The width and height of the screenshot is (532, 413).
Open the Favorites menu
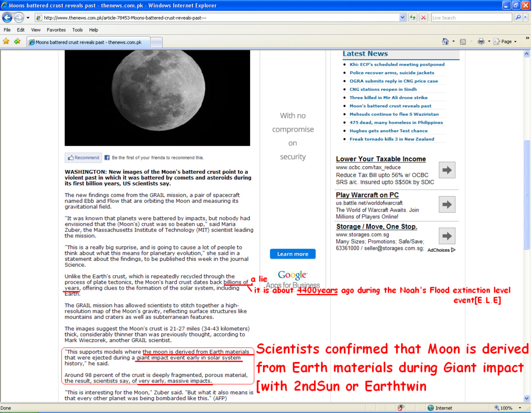tap(56, 30)
